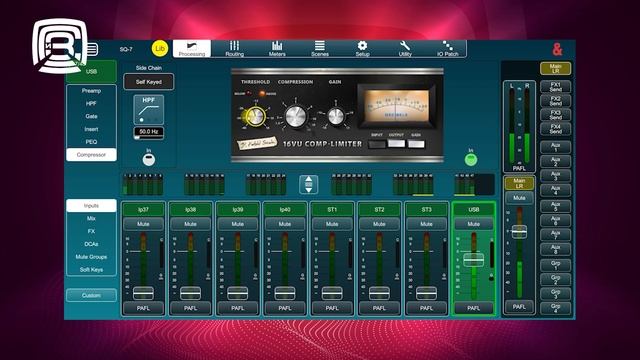The width and height of the screenshot is (640, 360).
Task: Select the Aux 4 mix
Action: tap(555, 190)
